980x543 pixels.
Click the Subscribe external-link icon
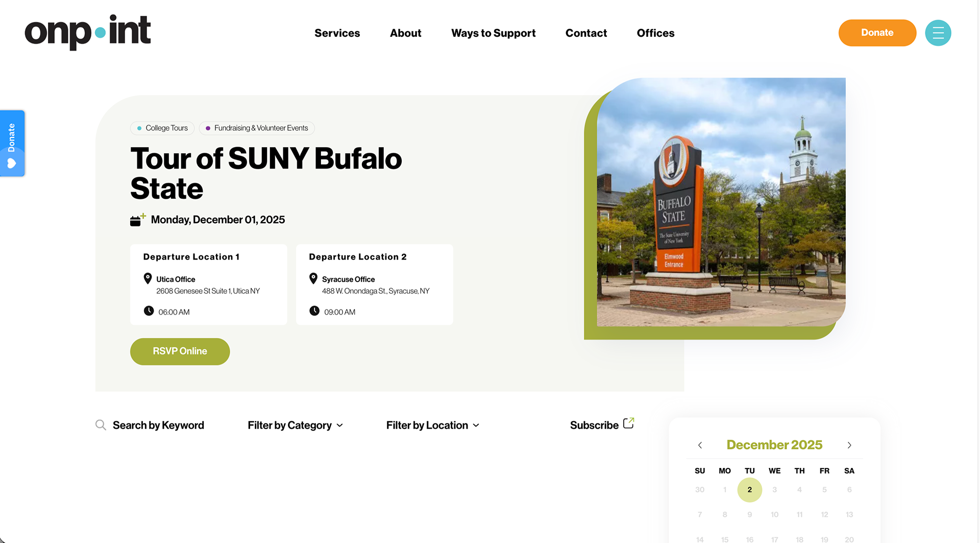tap(628, 423)
